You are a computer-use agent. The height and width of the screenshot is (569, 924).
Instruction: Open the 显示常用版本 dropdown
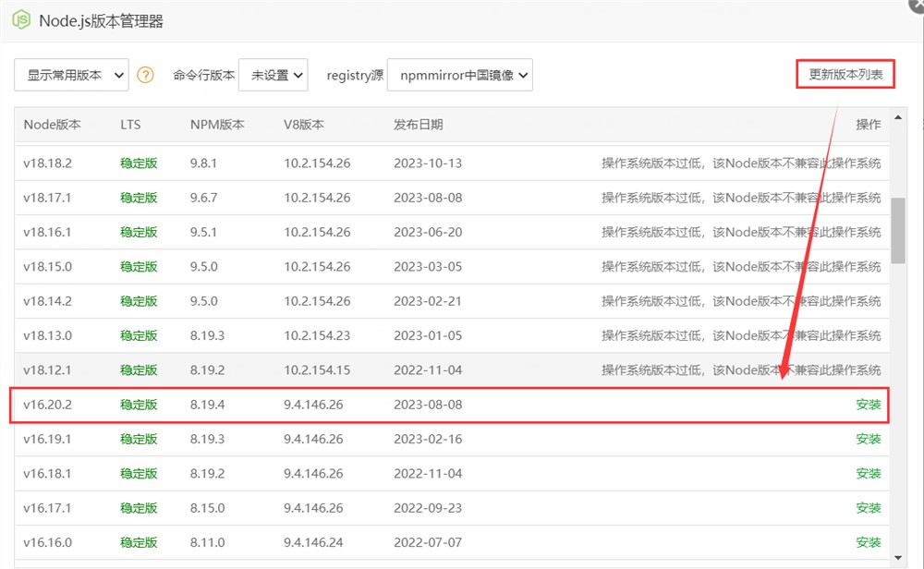click(x=71, y=75)
